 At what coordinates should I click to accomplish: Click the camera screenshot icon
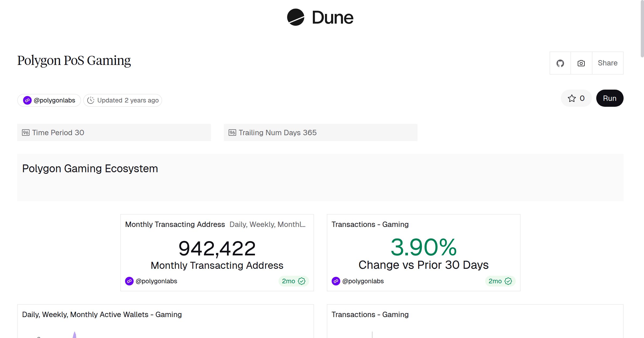point(581,63)
